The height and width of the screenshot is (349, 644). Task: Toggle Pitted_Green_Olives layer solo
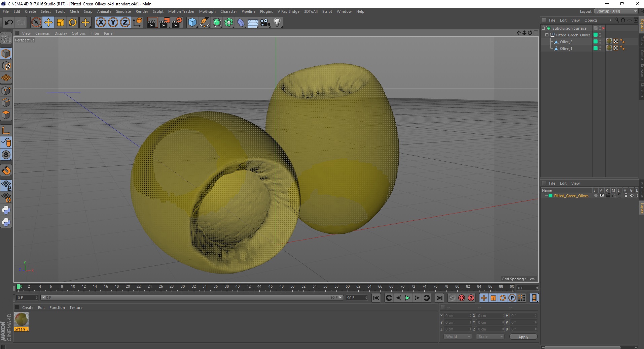(x=596, y=196)
